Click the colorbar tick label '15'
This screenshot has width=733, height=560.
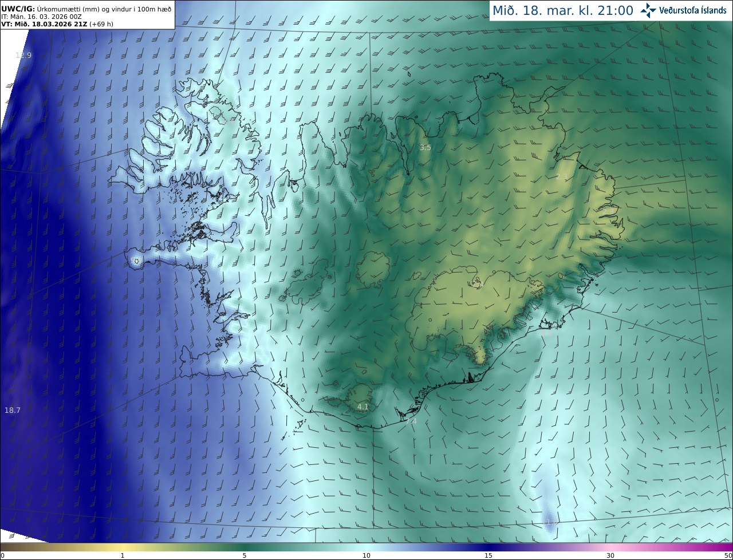click(x=488, y=555)
